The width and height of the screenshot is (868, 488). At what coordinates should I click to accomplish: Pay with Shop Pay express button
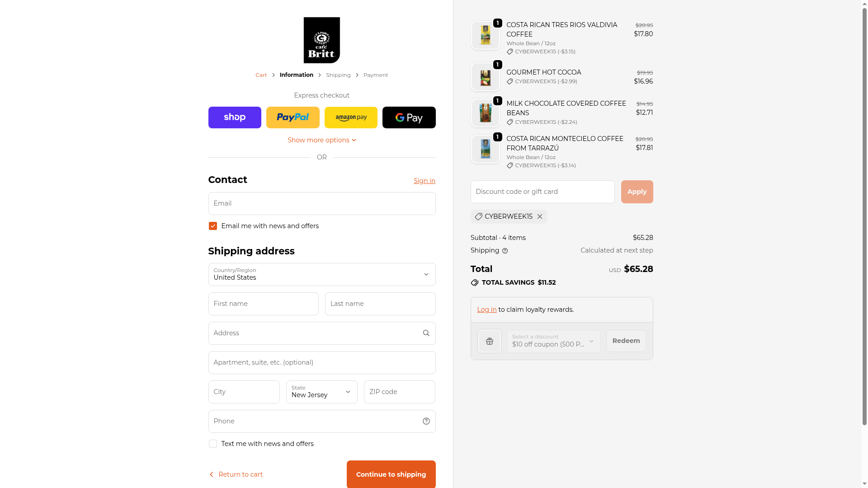click(x=235, y=117)
